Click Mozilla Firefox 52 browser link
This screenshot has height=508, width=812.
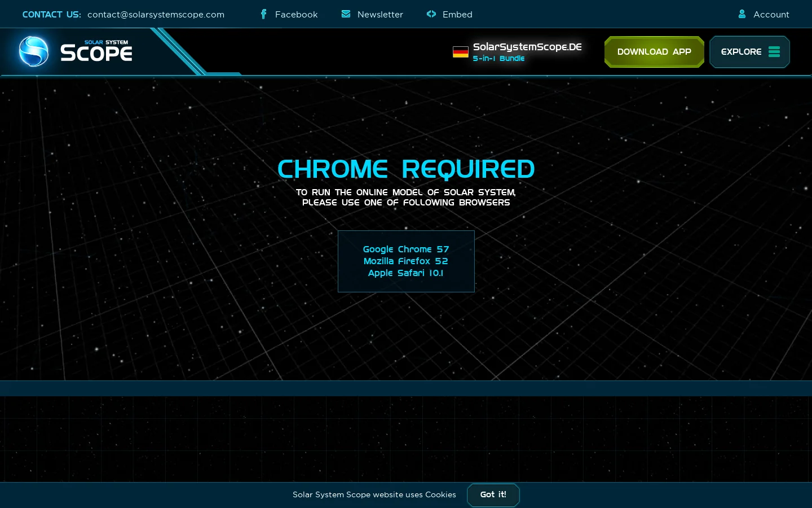point(406,261)
